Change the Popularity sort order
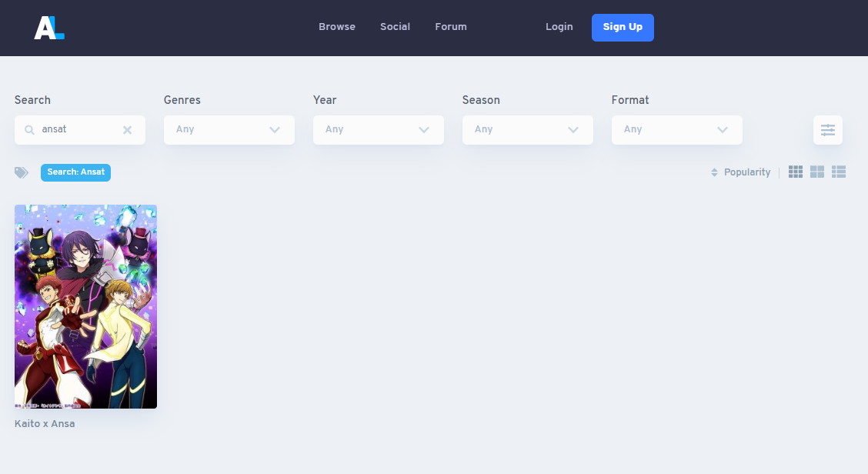Image resolution: width=868 pixels, height=474 pixels. [746, 172]
